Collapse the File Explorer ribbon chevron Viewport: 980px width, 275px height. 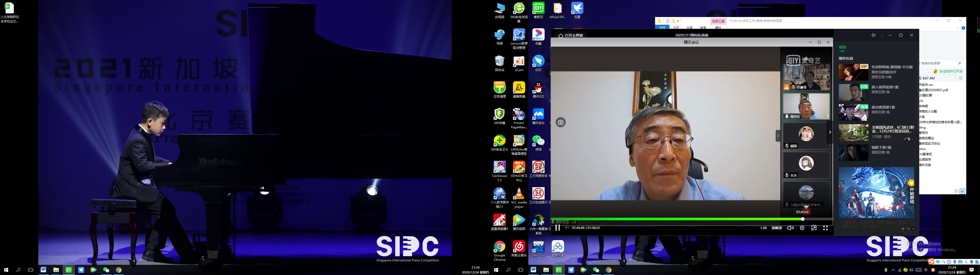958,28
